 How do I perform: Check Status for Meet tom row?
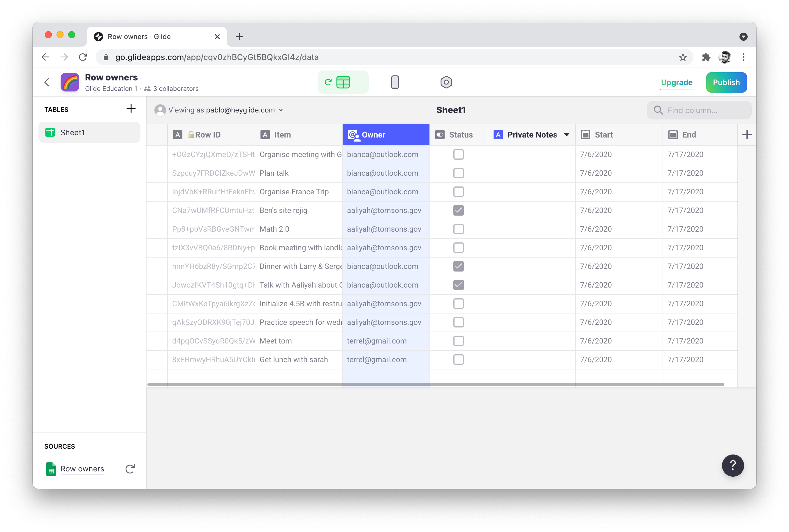click(x=458, y=341)
